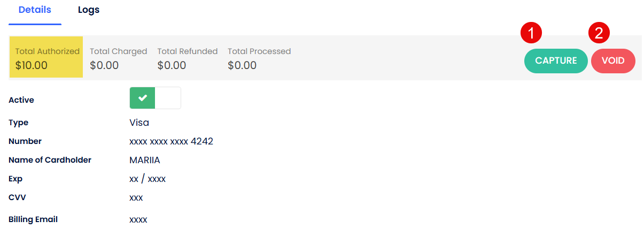Select the Total Charged amount
644x236 pixels.
click(104, 65)
